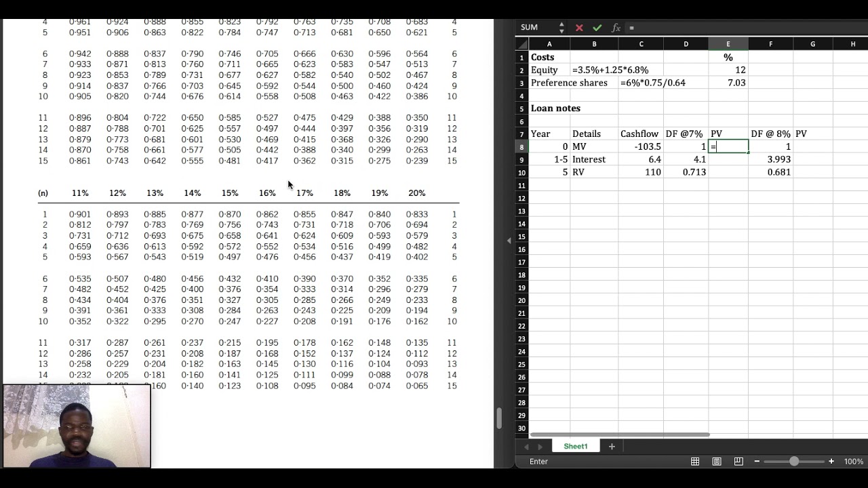Select column D header
The height and width of the screenshot is (488, 868).
686,44
